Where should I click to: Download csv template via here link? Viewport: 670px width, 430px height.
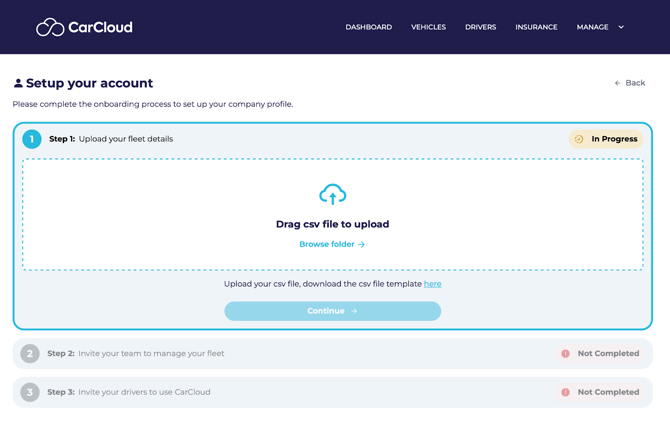[432, 284]
